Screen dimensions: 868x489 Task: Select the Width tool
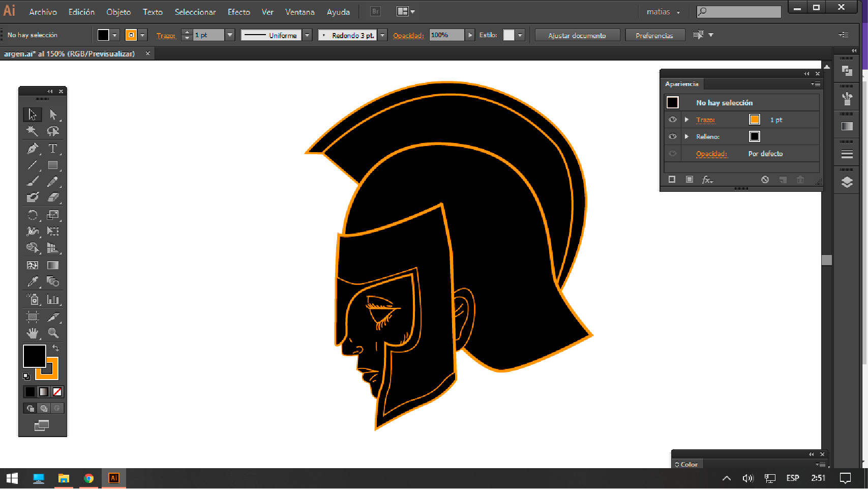click(x=33, y=231)
